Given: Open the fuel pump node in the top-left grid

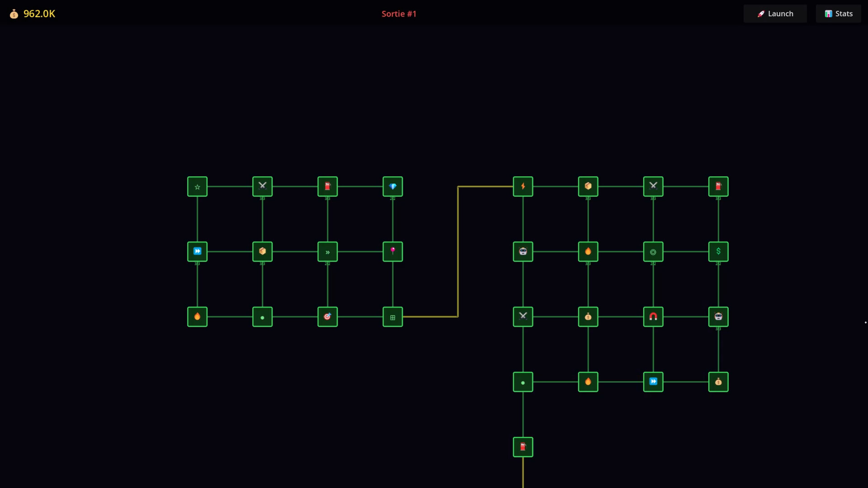Looking at the screenshot, I should 328,187.
